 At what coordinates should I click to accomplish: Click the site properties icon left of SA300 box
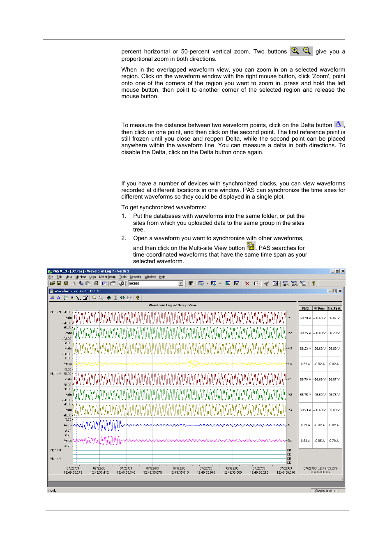[113, 283]
